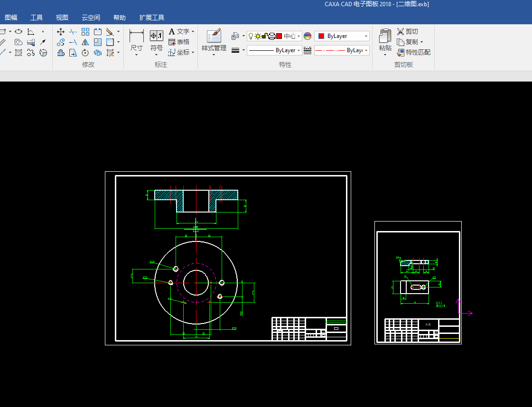Open the 图幅 ribbon tab
Image resolution: width=532 pixels, height=407 pixels.
pos(11,18)
